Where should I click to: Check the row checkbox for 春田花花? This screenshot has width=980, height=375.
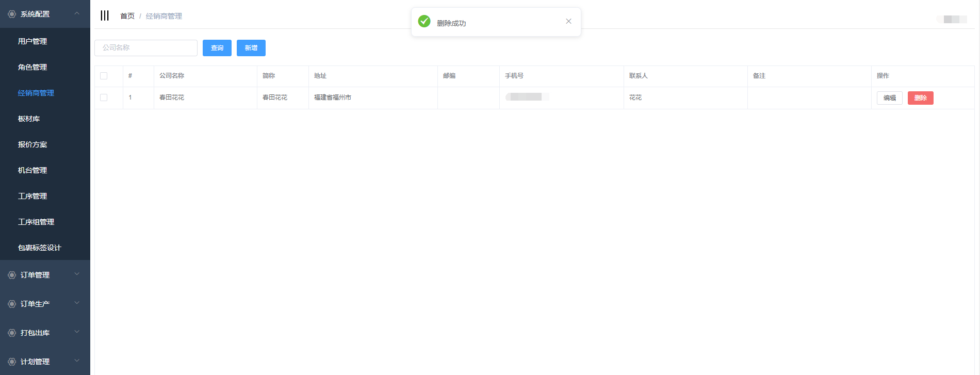(x=104, y=97)
